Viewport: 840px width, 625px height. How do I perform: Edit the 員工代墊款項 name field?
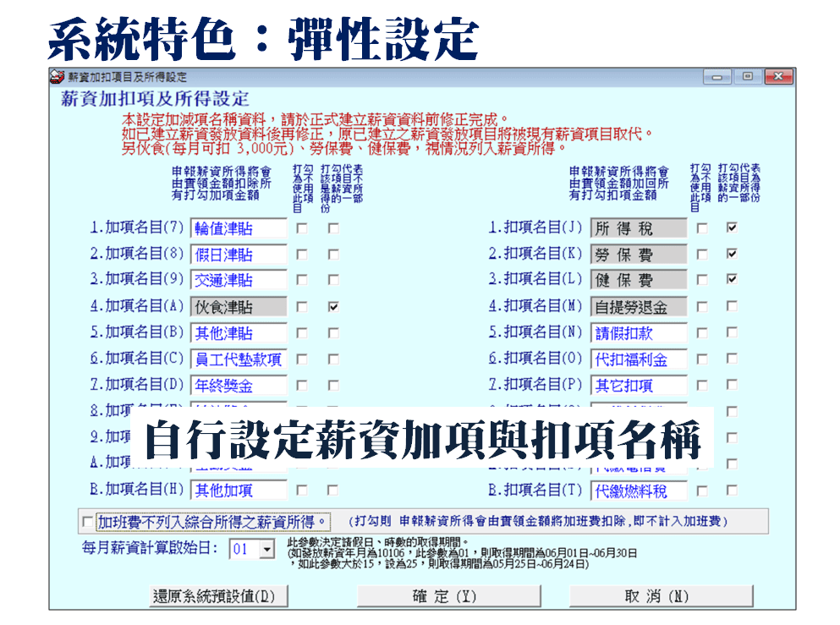pos(239,359)
